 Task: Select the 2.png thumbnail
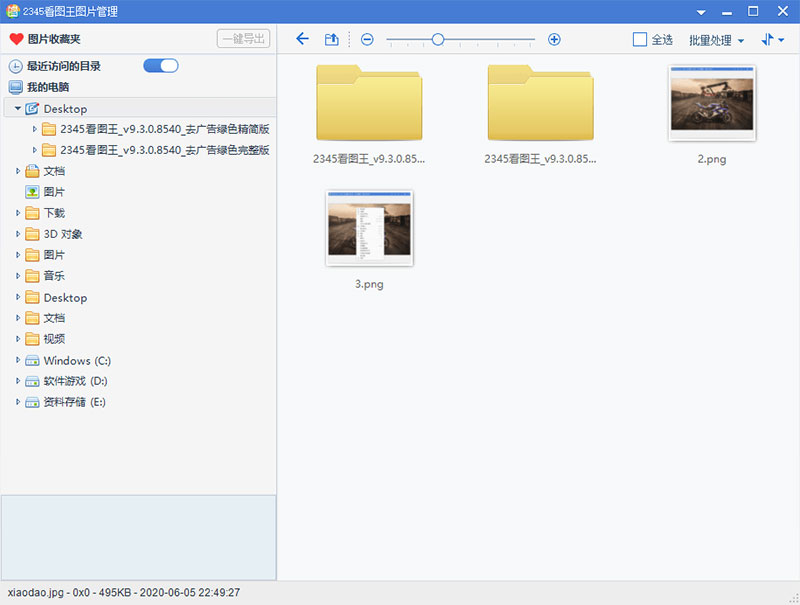pyautogui.click(x=712, y=103)
